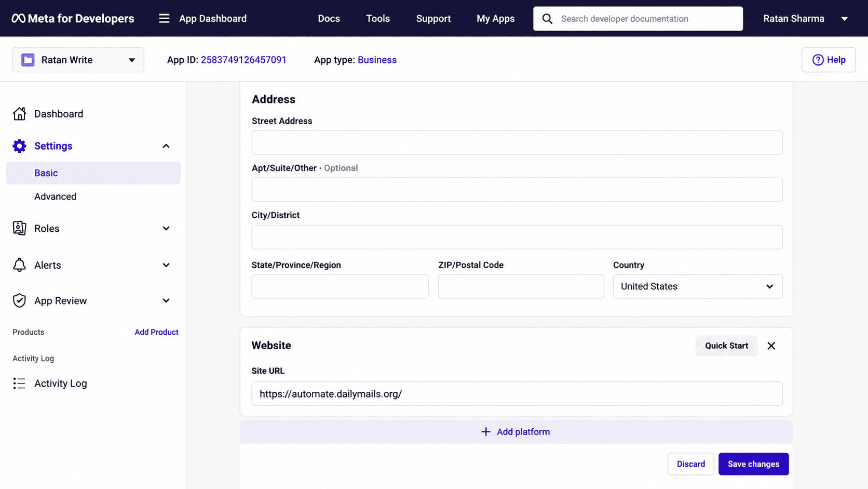Click the Activity Log list icon
The image size is (868, 489).
(x=19, y=384)
